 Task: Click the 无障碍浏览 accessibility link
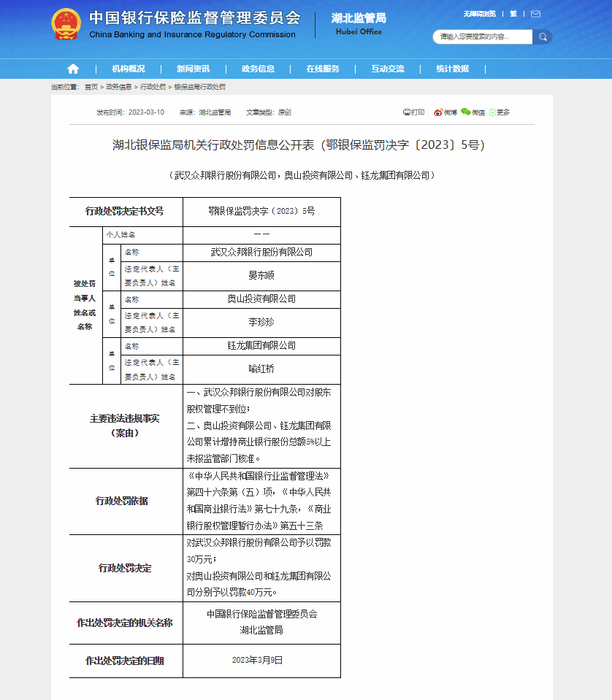click(479, 14)
